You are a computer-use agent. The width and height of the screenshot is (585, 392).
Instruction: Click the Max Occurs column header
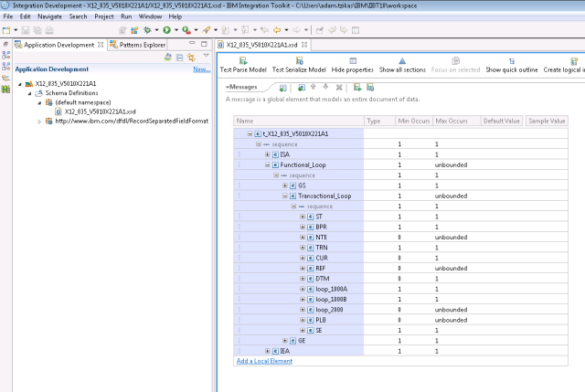tap(457, 121)
